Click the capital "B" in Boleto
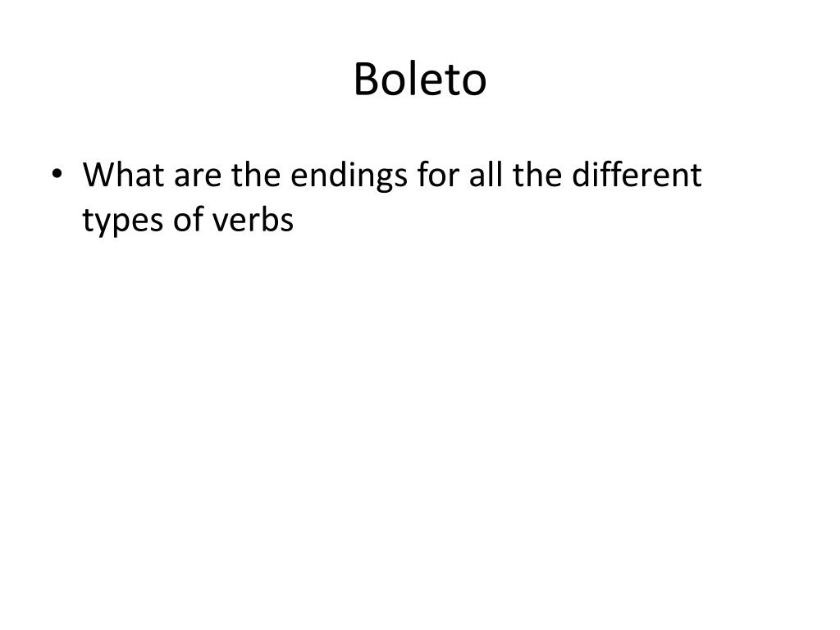The width and height of the screenshot is (840, 630). [x=367, y=80]
